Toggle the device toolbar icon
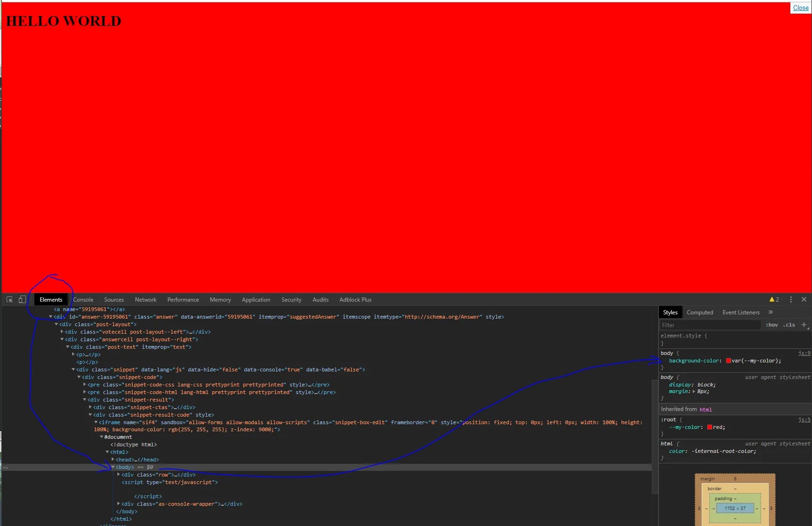812x526 pixels. tap(22, 299)
